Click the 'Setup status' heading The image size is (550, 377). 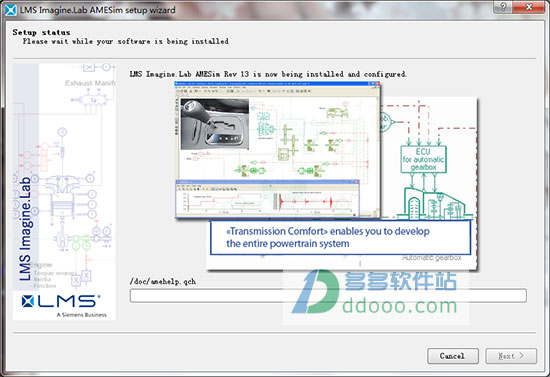41,32
